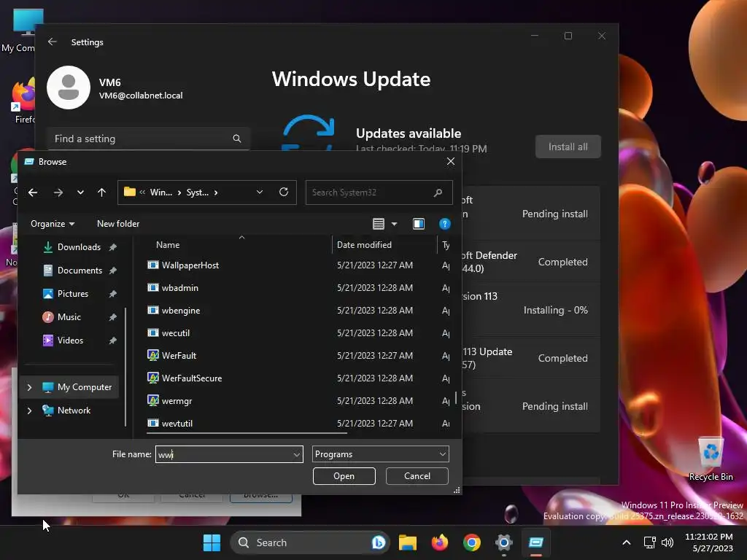Viewport: 747px width, 560px height.
Task: Open File Explorer from the taskbar
Action: click(x=408, y=542)
